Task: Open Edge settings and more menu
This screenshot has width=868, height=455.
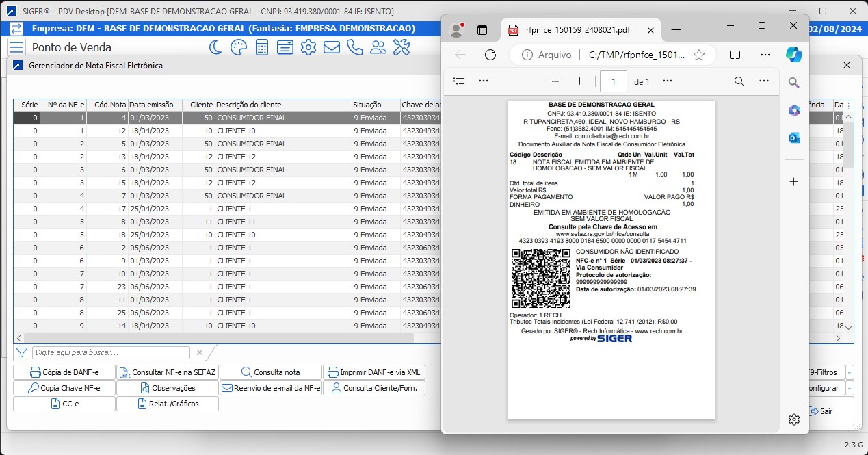Action: point(764,55)
